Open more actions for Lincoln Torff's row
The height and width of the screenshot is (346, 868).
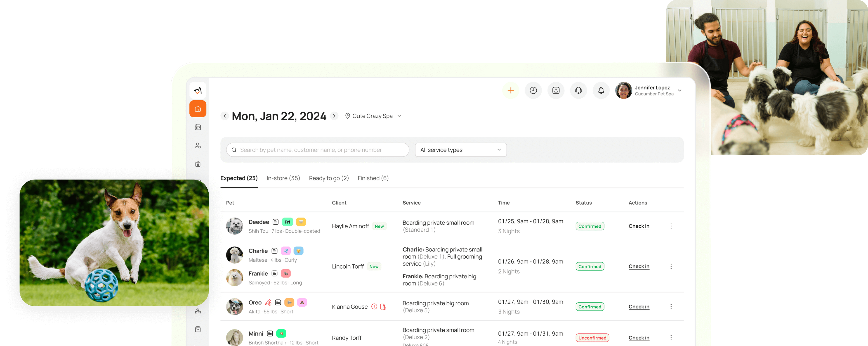click(x=670, y=266)
